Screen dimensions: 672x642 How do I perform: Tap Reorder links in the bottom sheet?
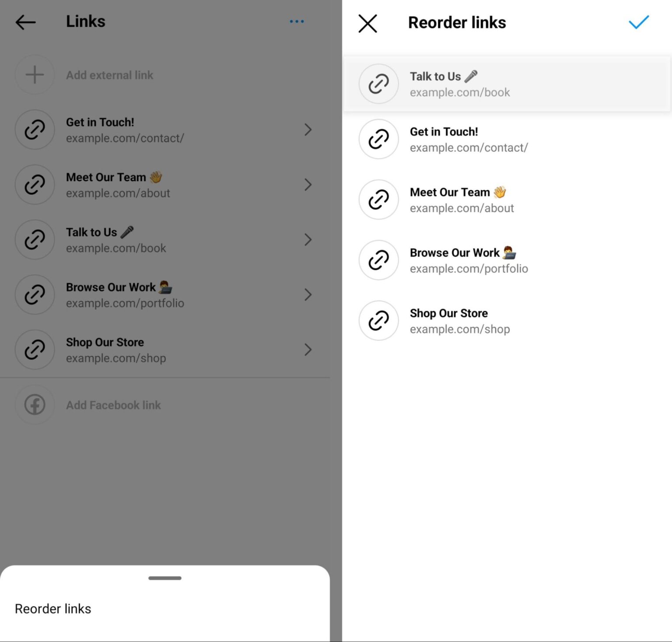(x=53, y=608)
